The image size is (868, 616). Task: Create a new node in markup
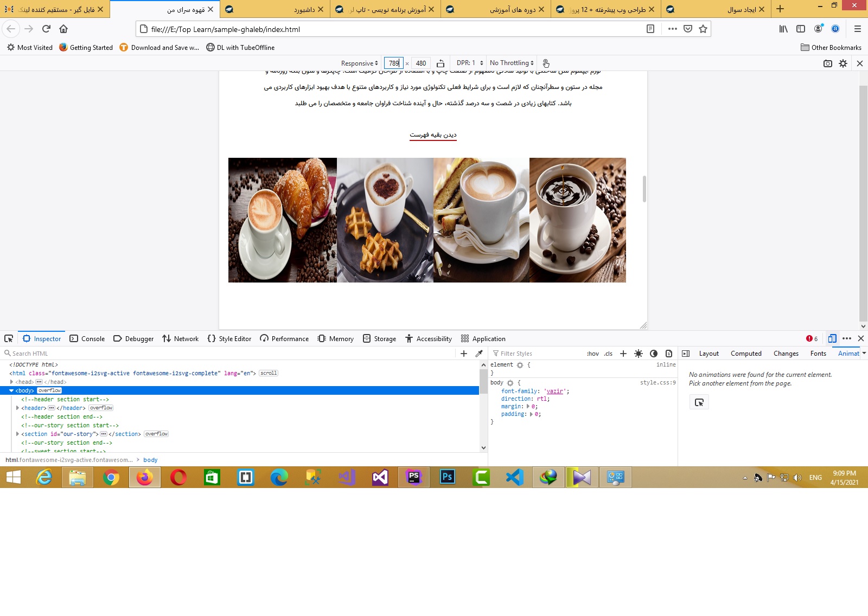pos(464,354)
